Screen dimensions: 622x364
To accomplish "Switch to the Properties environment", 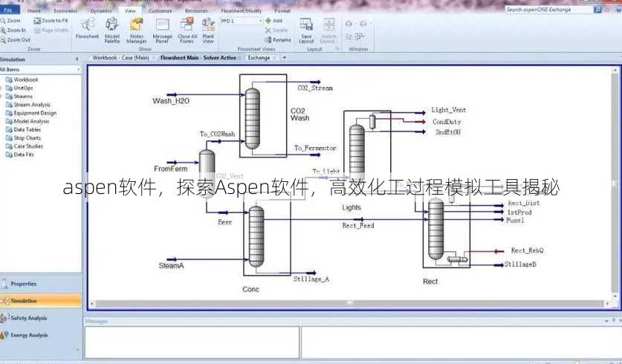I will (40, 284).
